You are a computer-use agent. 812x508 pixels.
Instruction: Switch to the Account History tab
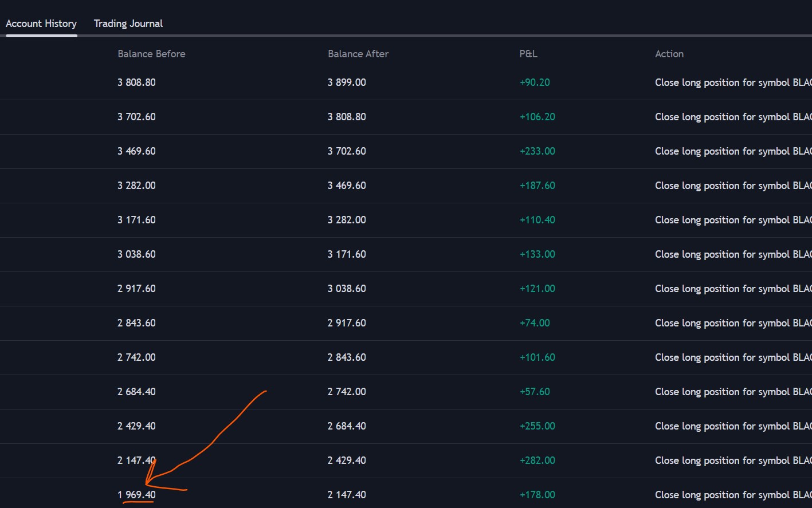(x=41, y=23)
